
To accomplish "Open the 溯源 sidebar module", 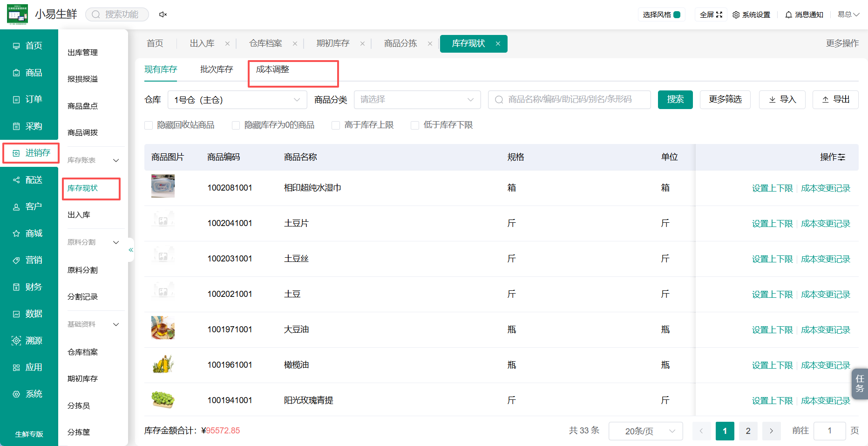I will point(29,341).
